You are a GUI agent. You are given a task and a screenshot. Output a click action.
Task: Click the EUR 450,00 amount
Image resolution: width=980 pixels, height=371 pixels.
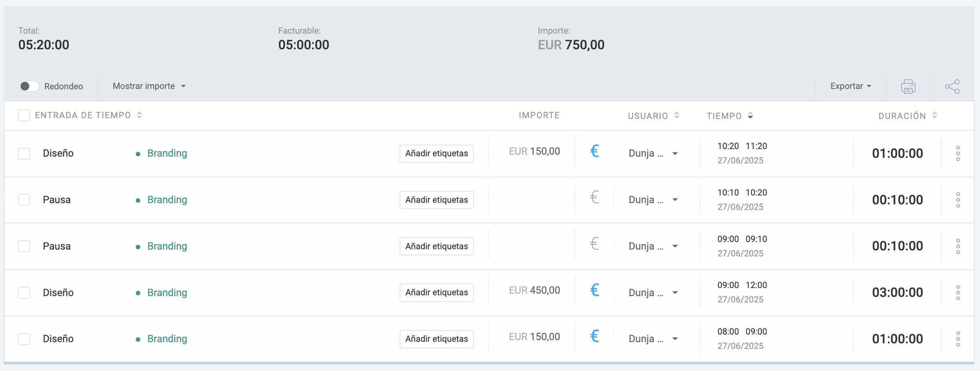[534, 290]
